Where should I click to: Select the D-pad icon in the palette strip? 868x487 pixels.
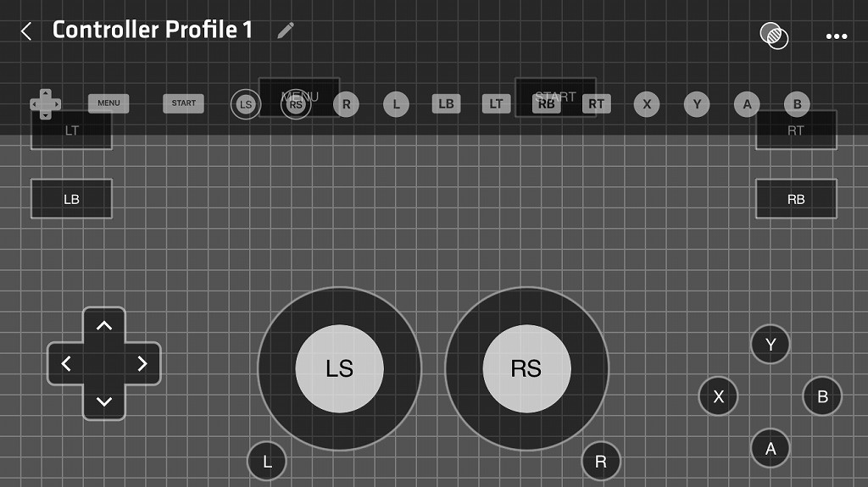[45, 104]
